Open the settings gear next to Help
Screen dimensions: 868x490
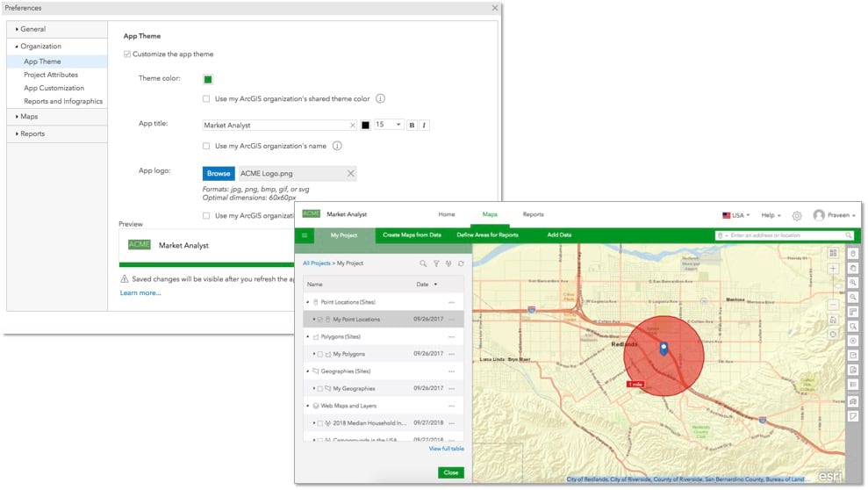(797, 215)
